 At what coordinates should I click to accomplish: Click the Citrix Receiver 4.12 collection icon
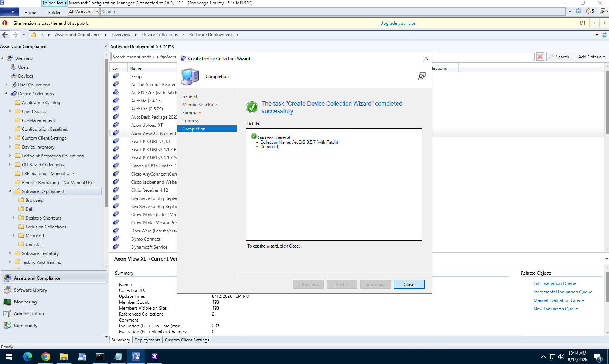click(x=116, y=190)
